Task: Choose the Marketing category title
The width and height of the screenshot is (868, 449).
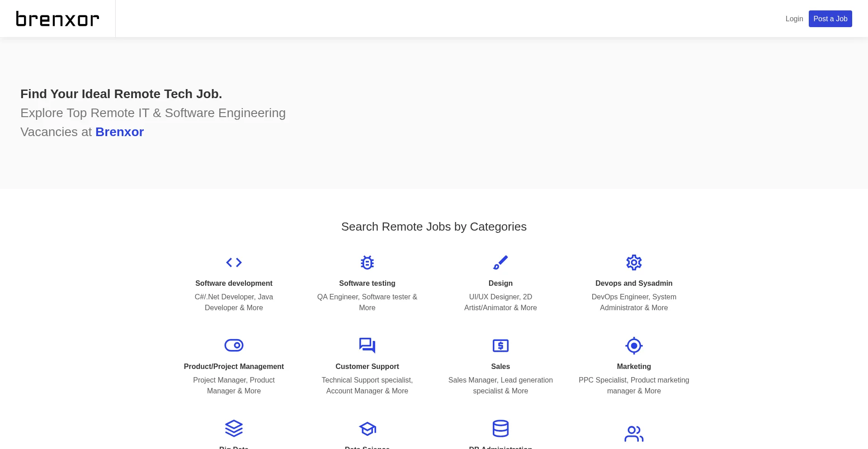Action: 634,366
